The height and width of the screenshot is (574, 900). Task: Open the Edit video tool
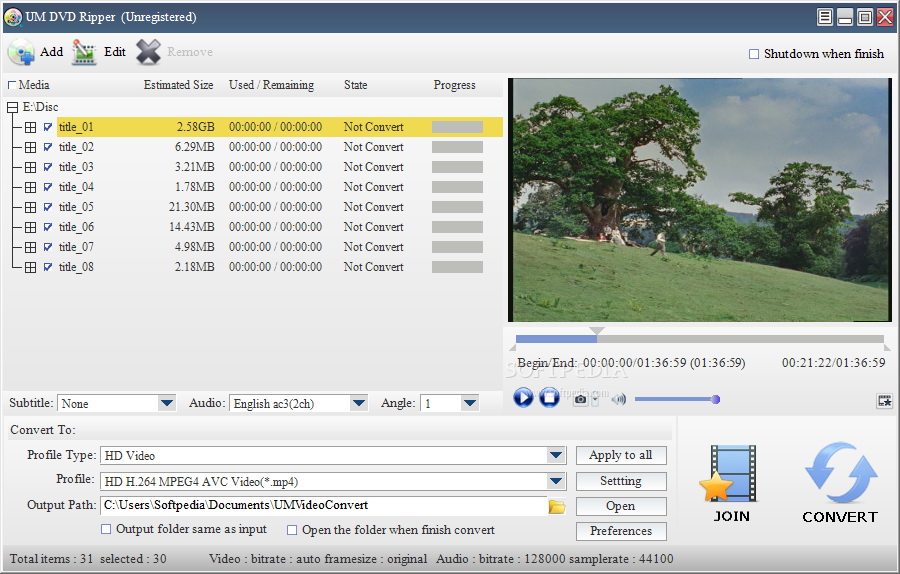[85, 52]
